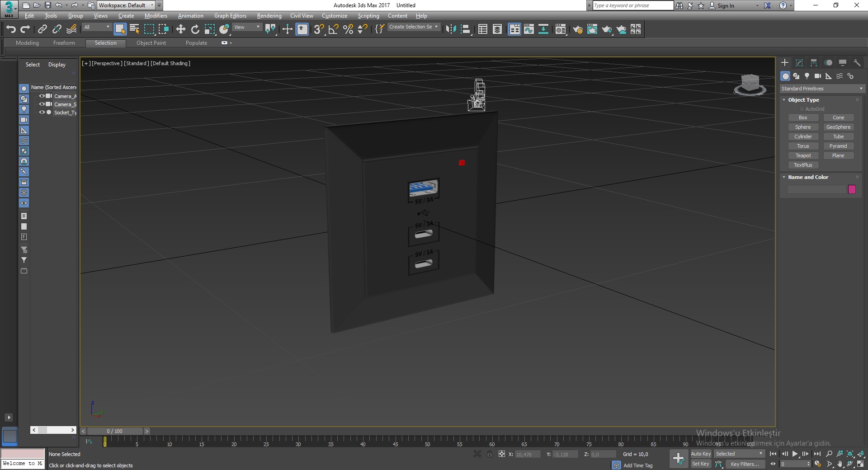Toggle the Scene Explorer

(x=482, y=29)
